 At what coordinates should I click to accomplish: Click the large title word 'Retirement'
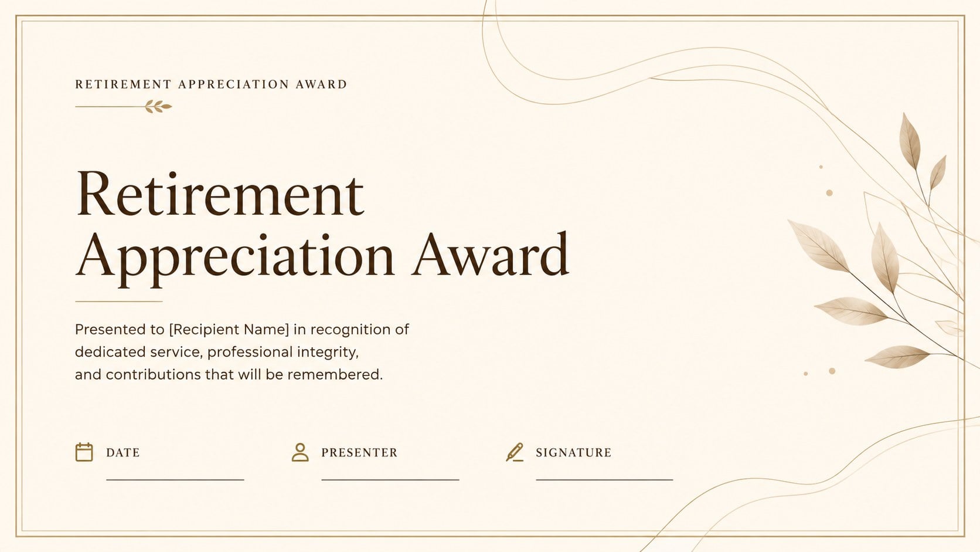tap(220, 194)
